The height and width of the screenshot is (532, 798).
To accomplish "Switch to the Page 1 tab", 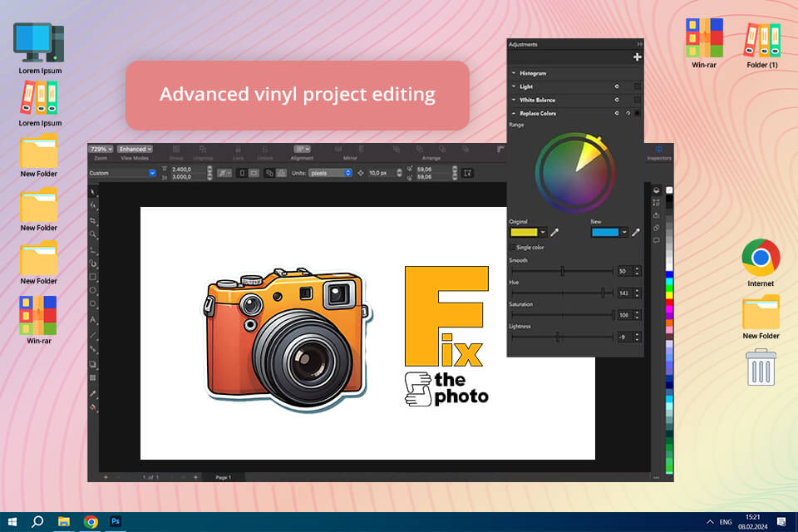I will [x=224, y=477].
